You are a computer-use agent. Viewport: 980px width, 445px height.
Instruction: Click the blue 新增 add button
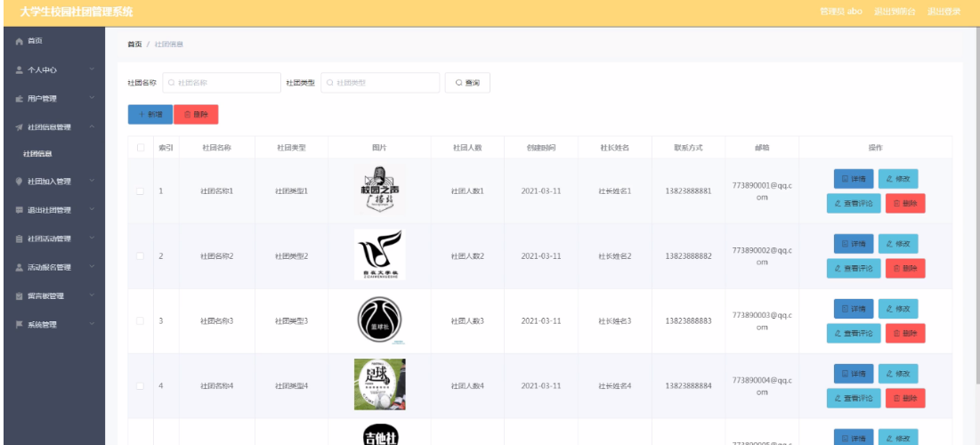click(x=150, y=115)
